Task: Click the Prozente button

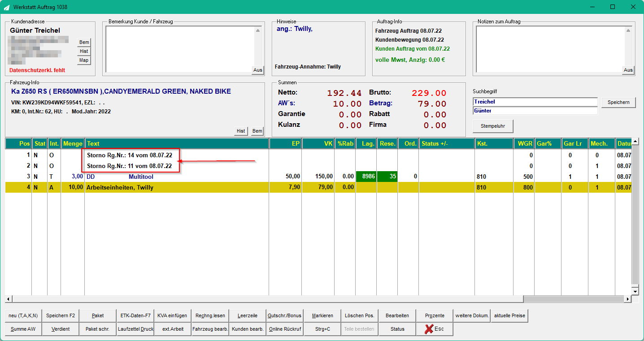Action: click(x=435, y=315)
